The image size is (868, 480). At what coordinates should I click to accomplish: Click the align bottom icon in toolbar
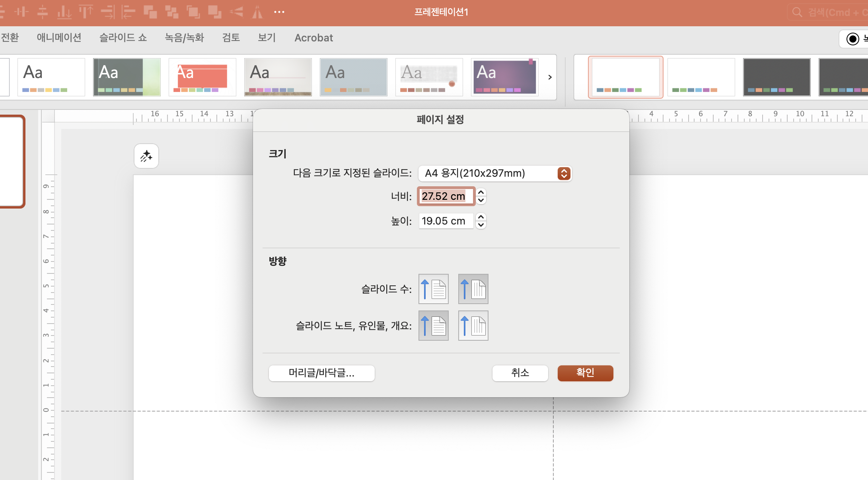coord(64,12)
